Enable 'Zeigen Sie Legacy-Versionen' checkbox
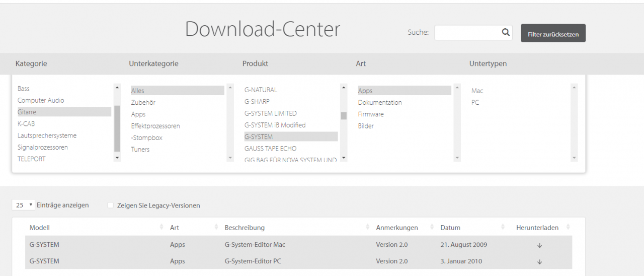Screen dimensions: 644x276 click(x=110, y=205)
